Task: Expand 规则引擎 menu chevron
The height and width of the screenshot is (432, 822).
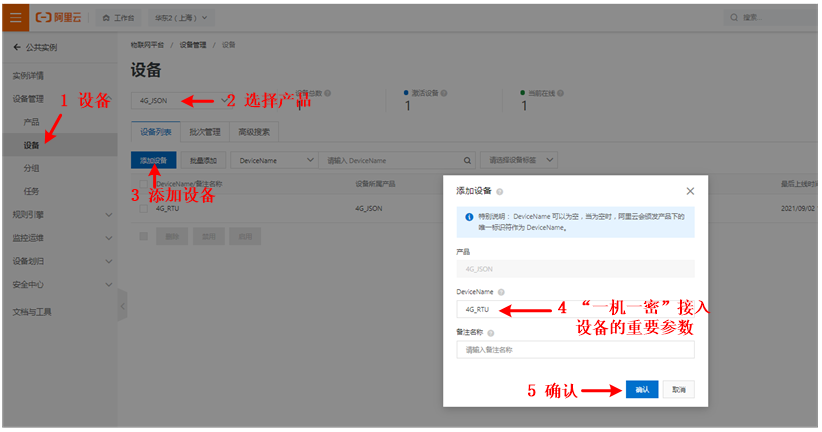Action: point(109,215)
